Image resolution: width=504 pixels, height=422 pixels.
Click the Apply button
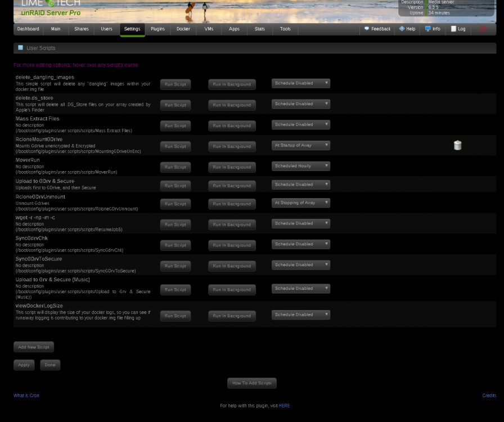click(24, 365)
